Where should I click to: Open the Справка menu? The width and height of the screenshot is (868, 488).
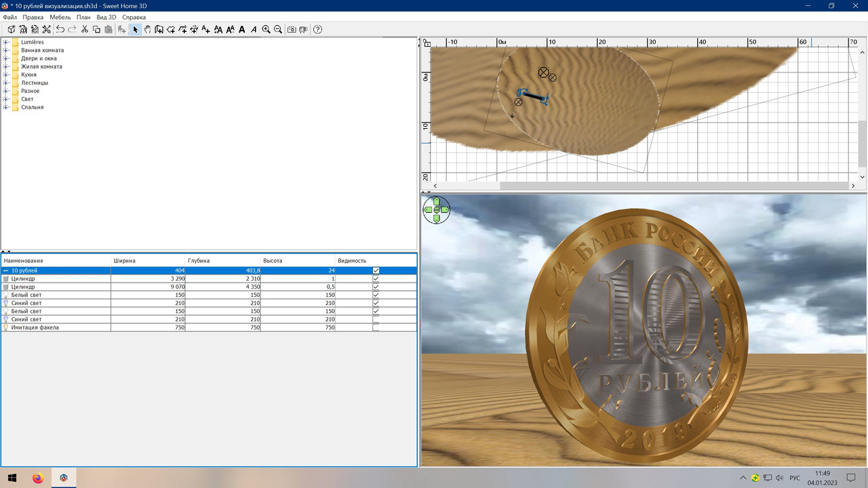[x=134, y=17]
